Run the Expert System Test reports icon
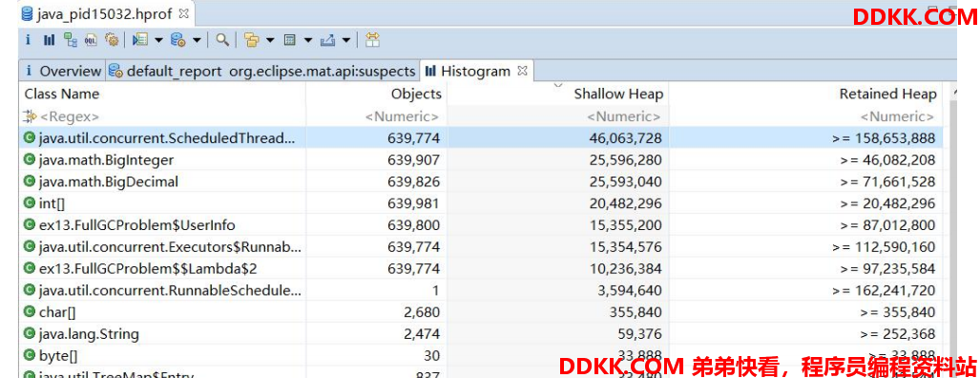The width and height of the screenshot is (980, 378). [x=140, y=41]
